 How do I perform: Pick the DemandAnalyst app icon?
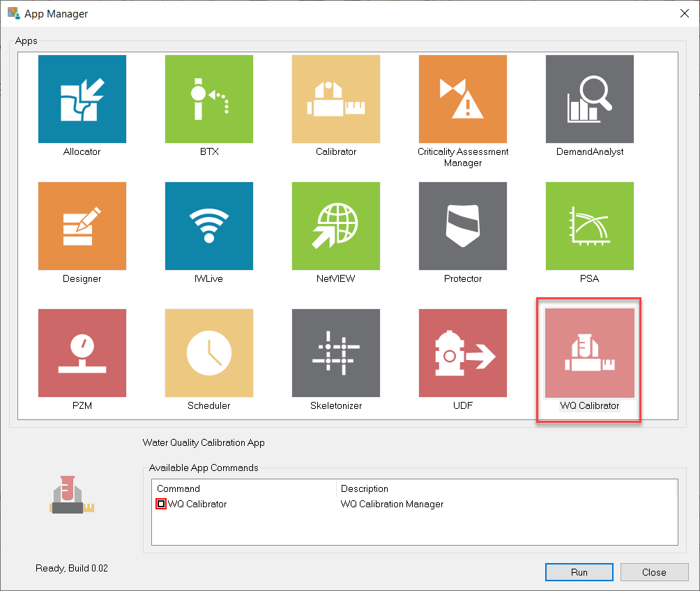tap(589, 99)
